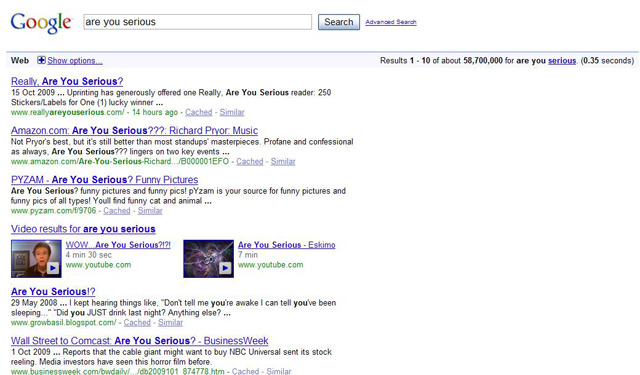This screenshot has width=640, height=375.
Task: Click the Google logo
Action: pyautogui.click(x=41, y=23)
